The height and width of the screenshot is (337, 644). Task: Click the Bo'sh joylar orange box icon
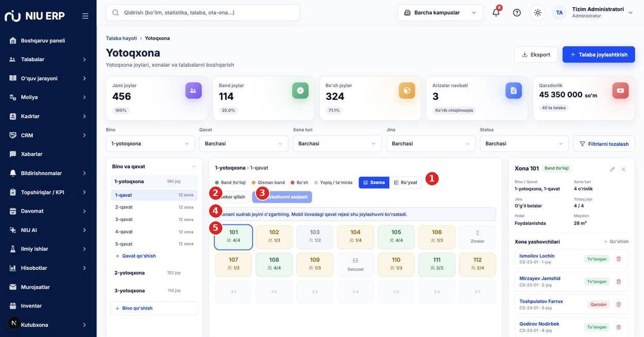407,91
